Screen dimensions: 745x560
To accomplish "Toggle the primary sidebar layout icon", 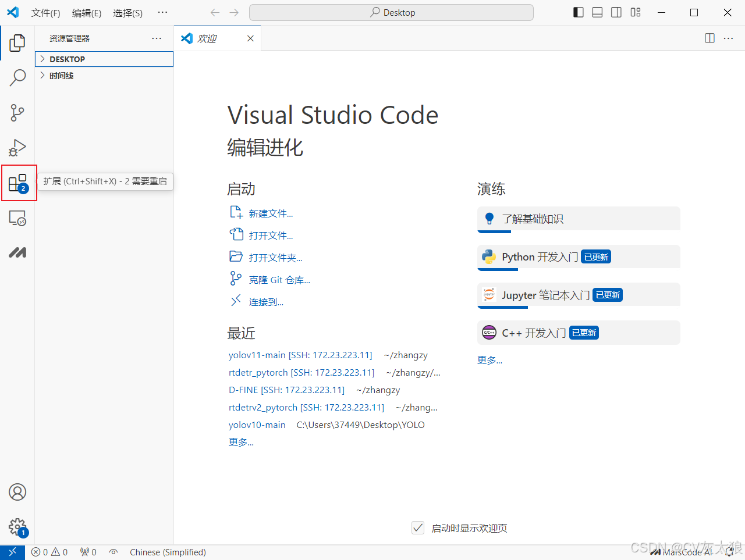I will (579, 12).
